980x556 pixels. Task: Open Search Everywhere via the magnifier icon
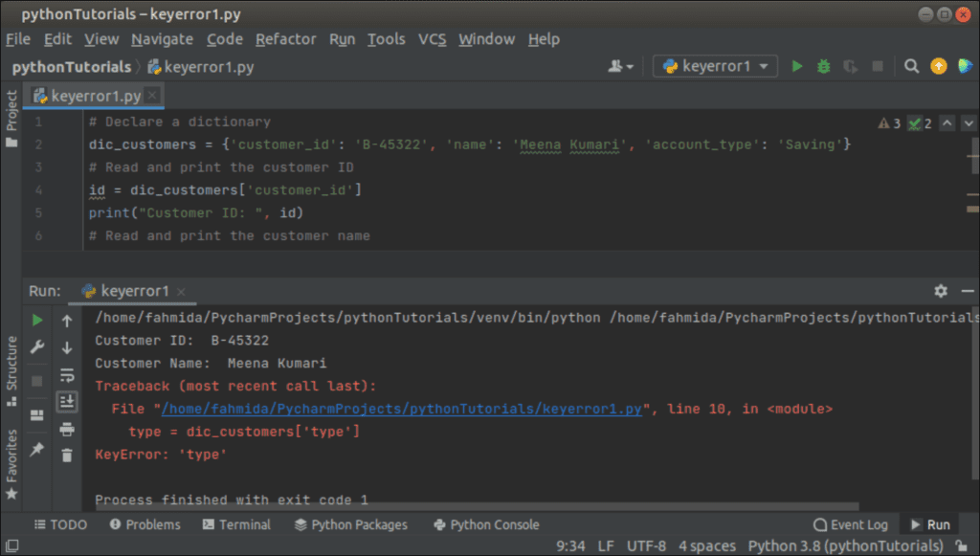coord(911,67)
